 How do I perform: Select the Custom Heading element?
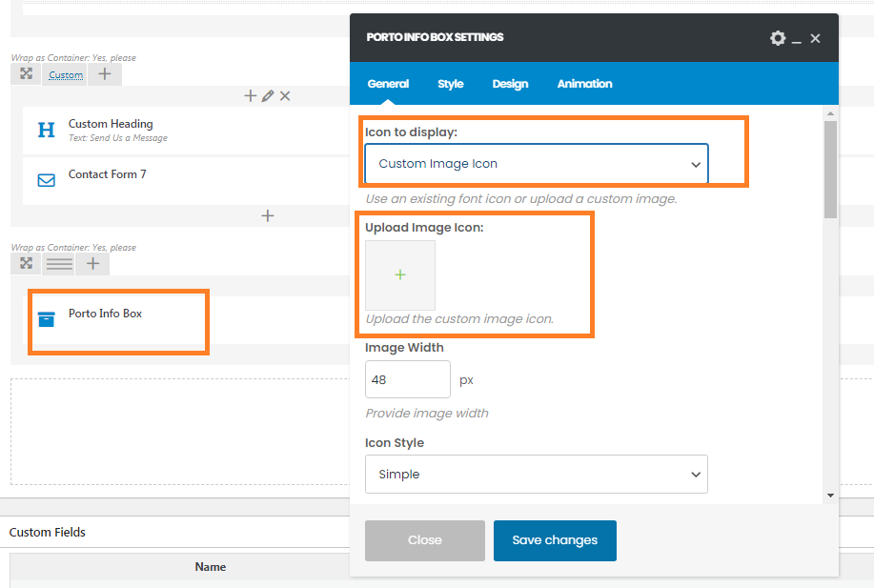186,131
